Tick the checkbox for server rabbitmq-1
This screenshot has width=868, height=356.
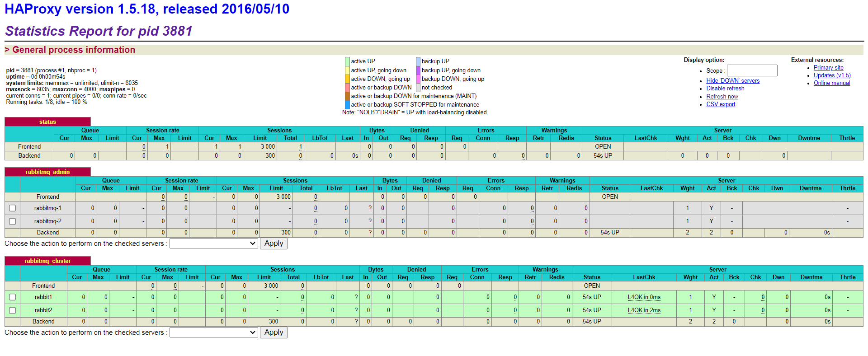coord(12,208)
